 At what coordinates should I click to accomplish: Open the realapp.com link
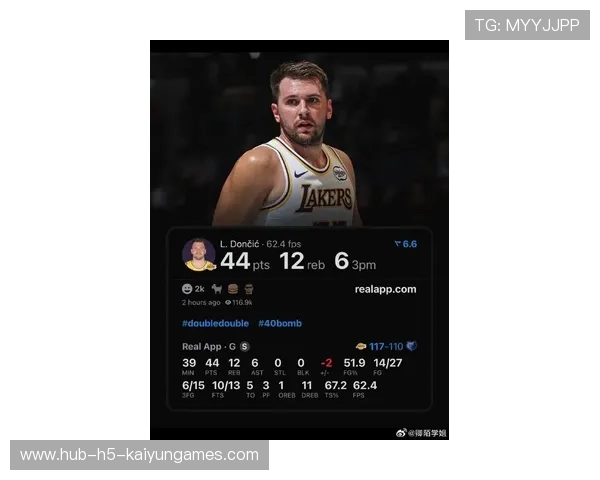(x=385, y=289)
